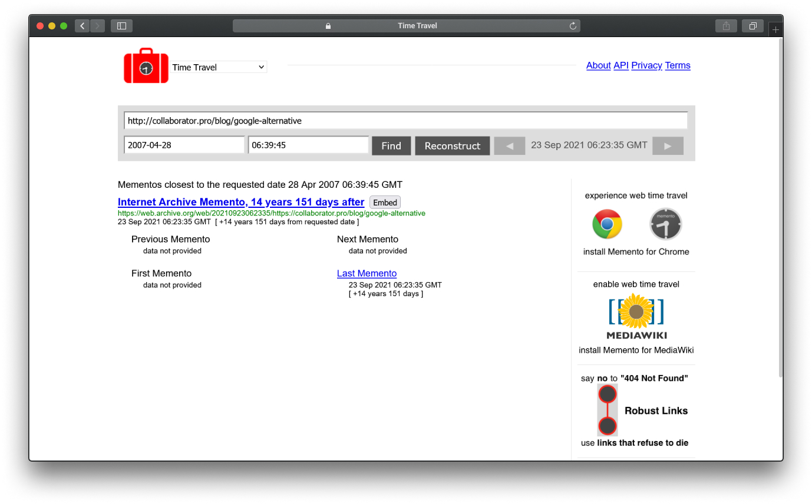Screen dimensions: 812x504
Task: Go to next memento arrow button
Action: point(668,146)
